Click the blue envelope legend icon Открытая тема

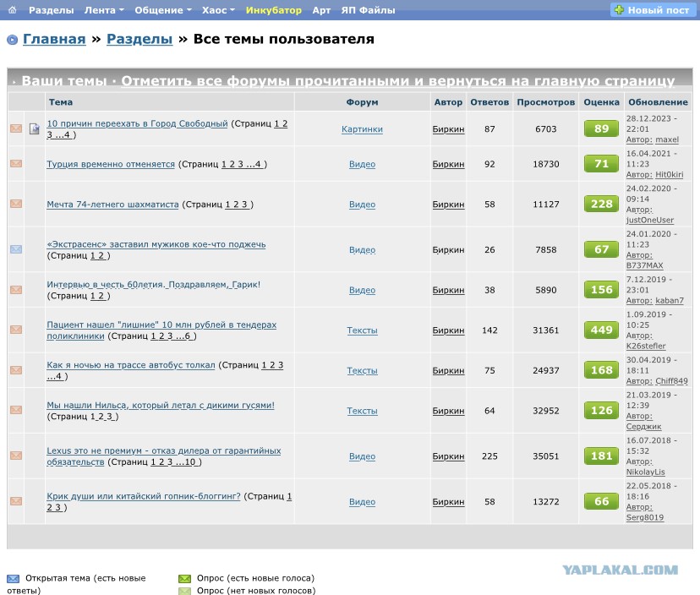(x=14, y=578)
